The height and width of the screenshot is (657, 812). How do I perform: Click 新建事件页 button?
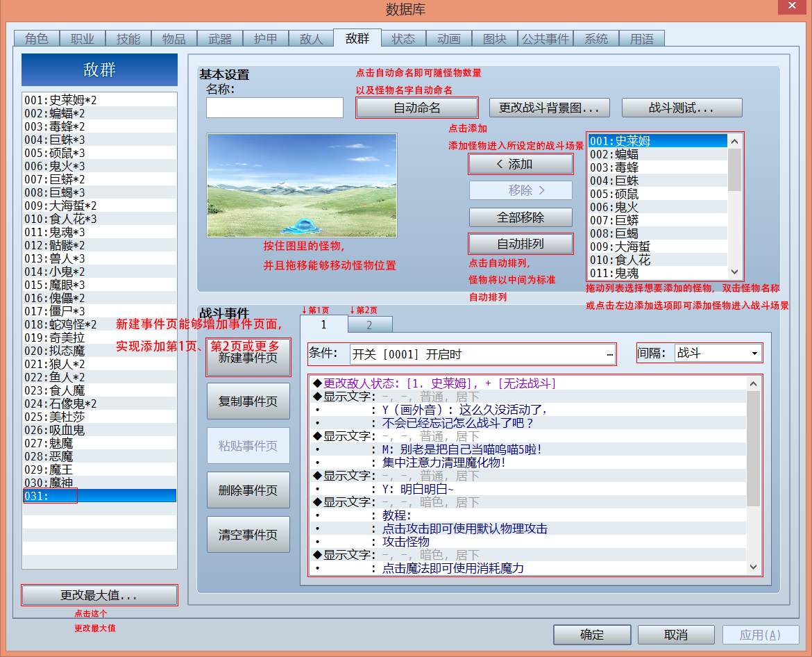pyautogui.click(x=248, y=358)
